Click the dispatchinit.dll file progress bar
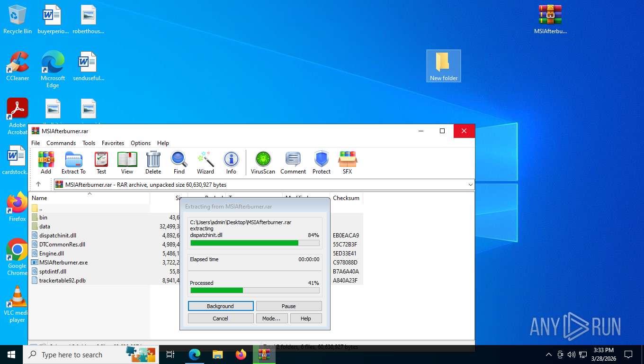This screenshot has height=364, width=644. click(x=255, y=243)
